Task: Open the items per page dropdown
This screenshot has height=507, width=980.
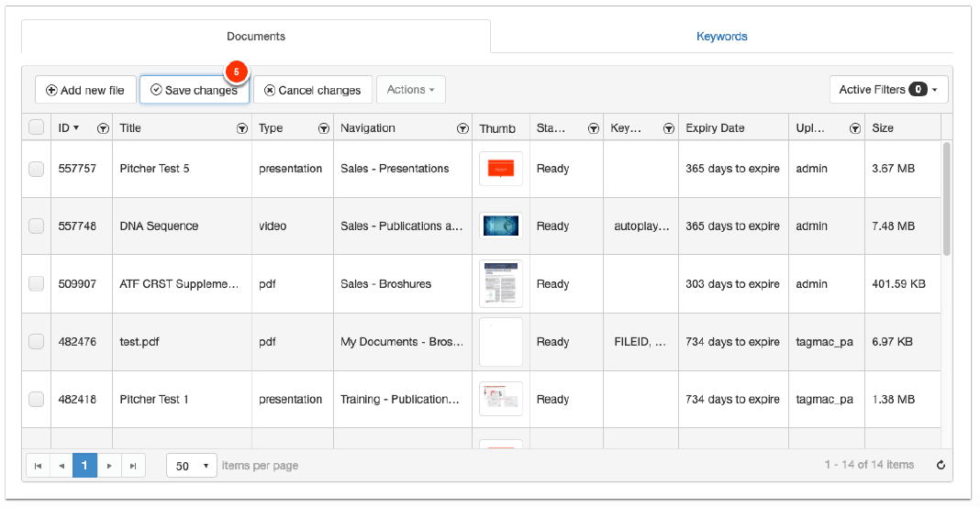Action: point(192,466)
